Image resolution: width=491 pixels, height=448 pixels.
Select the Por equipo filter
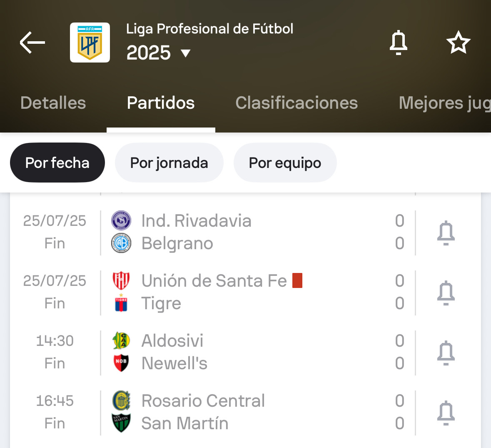coord(285,163)
